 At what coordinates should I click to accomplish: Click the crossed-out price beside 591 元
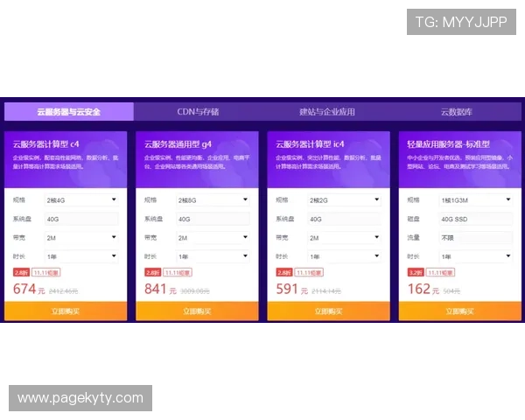(326, 291)
